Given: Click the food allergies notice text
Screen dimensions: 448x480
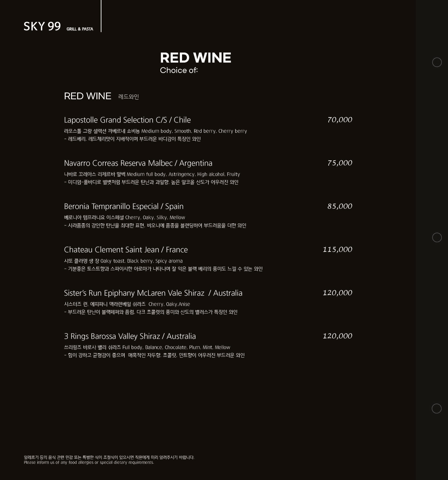Looking at the screenshot, I should (109, 460).
